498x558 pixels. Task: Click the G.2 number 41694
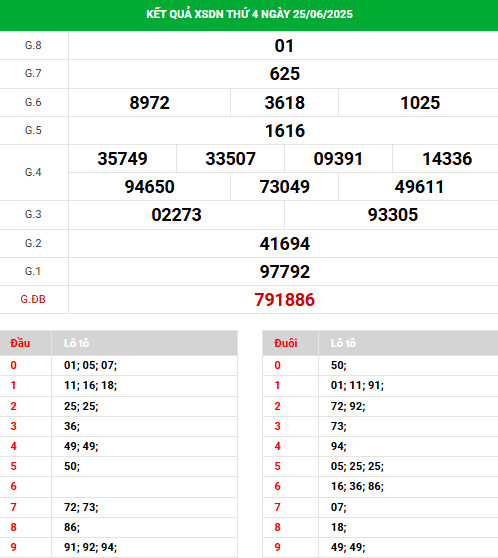pyautogui.click(x=284, y=244)
